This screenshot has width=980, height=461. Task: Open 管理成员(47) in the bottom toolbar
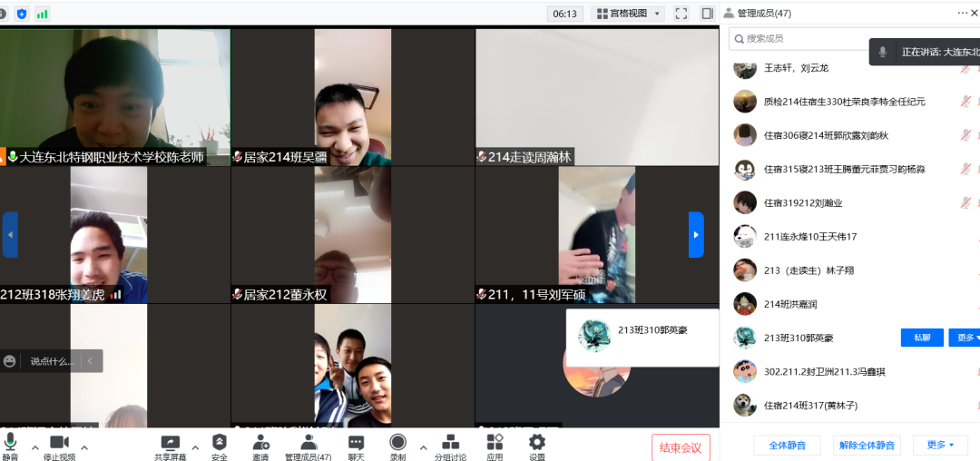[309, 443]
